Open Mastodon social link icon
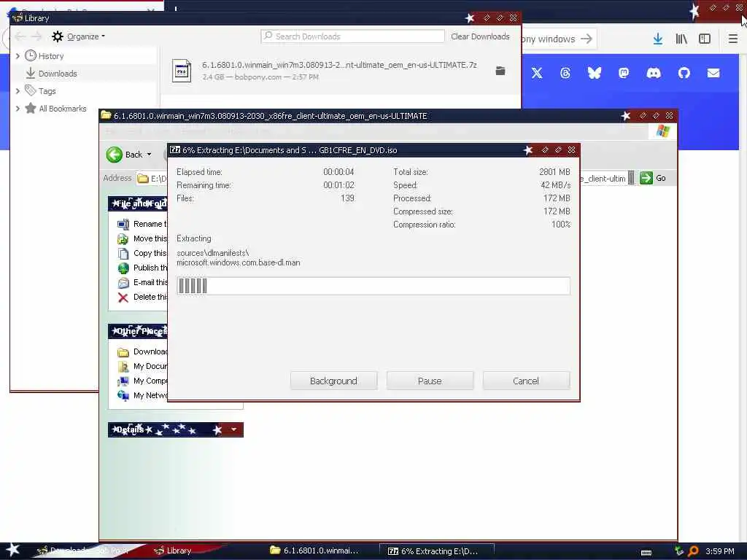The width and height of the screenshot is (747, 560). pos(624,73)
